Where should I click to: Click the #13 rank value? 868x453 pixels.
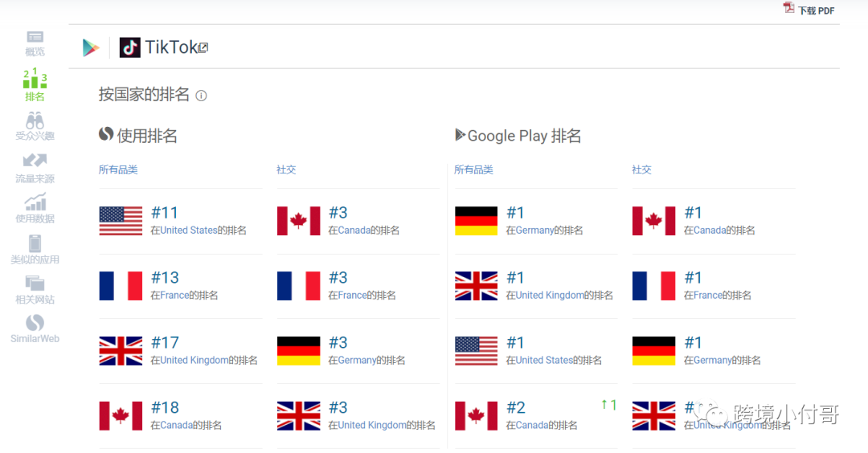[x=165, y=278]
